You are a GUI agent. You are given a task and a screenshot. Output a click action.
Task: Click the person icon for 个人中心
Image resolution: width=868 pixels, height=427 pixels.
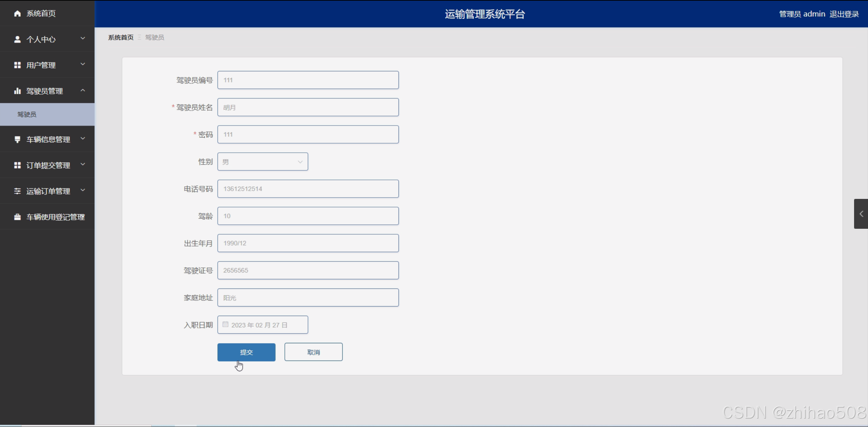17,39
